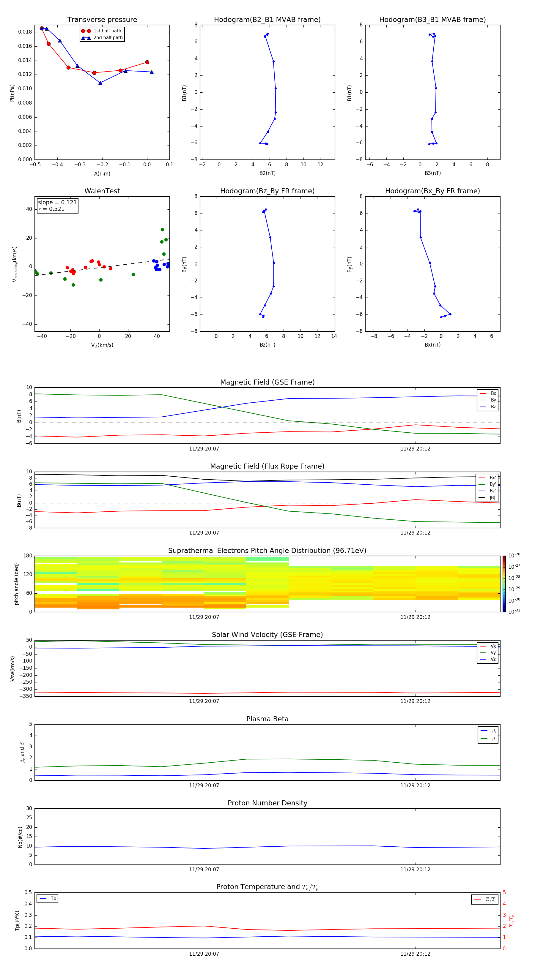Click '11/29 20:07' tick under GSE magnetic plot
The height and width of the screenshot is (980, 535).
pyautogui.click(x=204, y=449)
